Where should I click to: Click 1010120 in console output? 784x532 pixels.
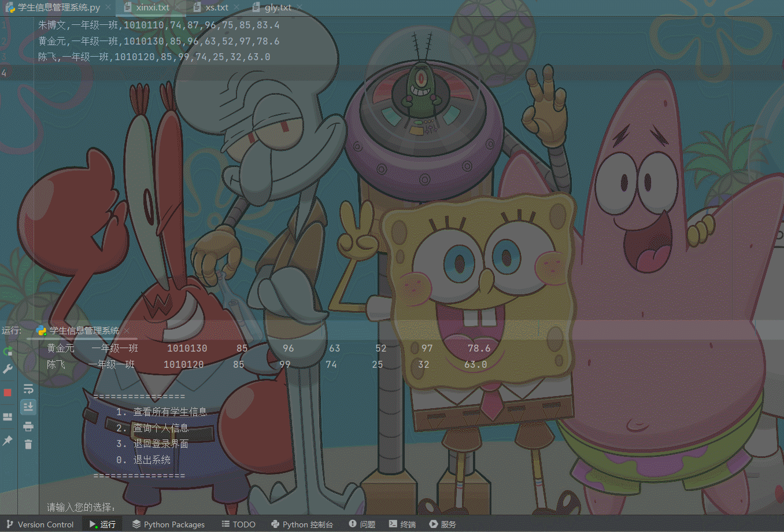pos(183,364)
